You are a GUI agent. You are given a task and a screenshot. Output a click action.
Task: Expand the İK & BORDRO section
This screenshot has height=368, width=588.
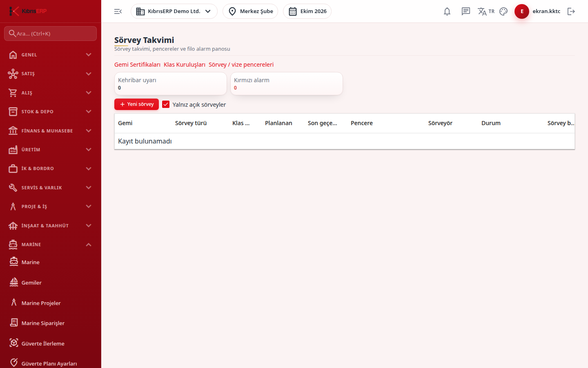point(51,168)
